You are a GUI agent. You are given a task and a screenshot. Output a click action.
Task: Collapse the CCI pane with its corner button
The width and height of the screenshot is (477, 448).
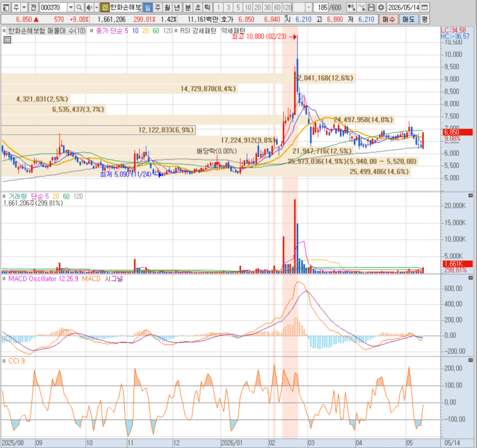click(x=470, y=360)
